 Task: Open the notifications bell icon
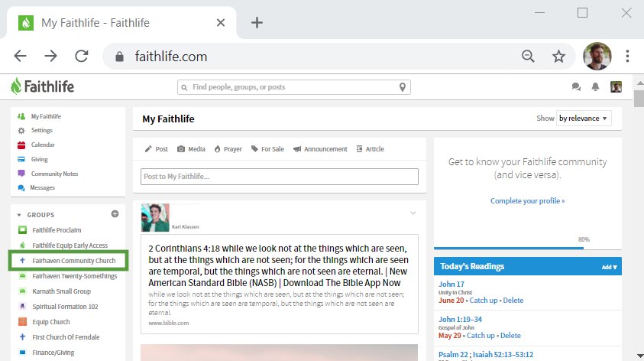(595, 86)
